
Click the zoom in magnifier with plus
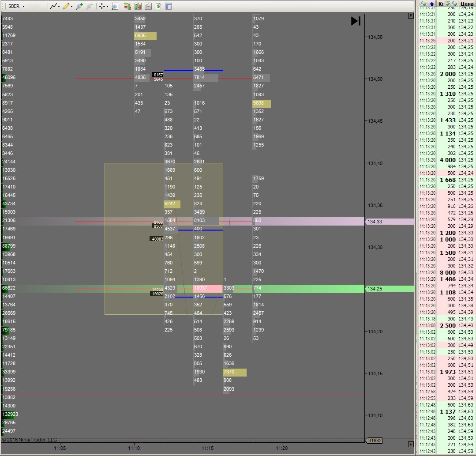(79, 6)
